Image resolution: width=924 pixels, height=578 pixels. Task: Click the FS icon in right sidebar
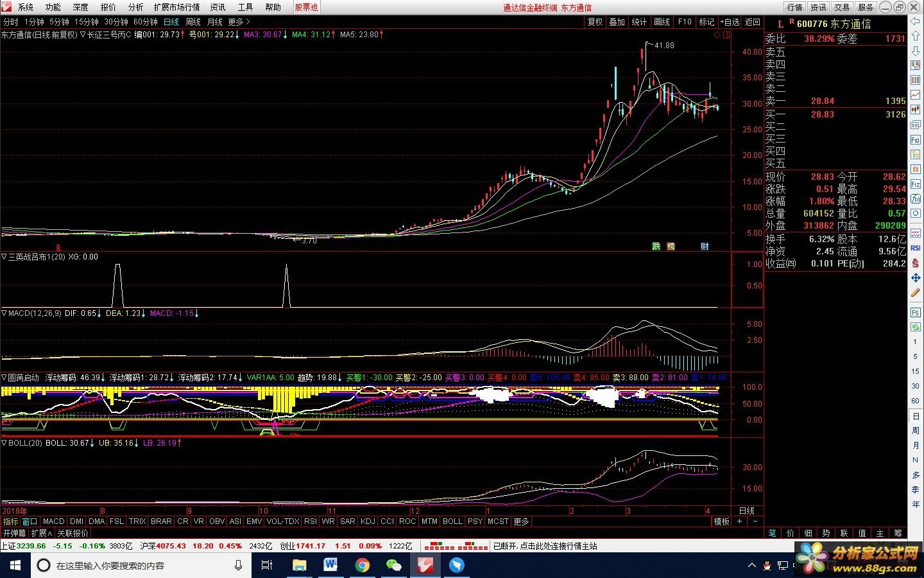click(916, 313)
